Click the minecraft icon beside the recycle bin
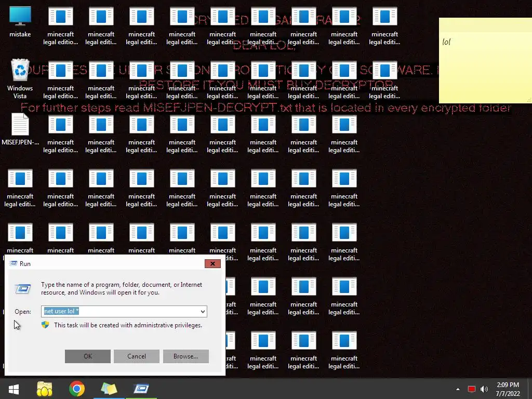The height and width of the screenshot is (399, 532). click(x=60, y=80)
